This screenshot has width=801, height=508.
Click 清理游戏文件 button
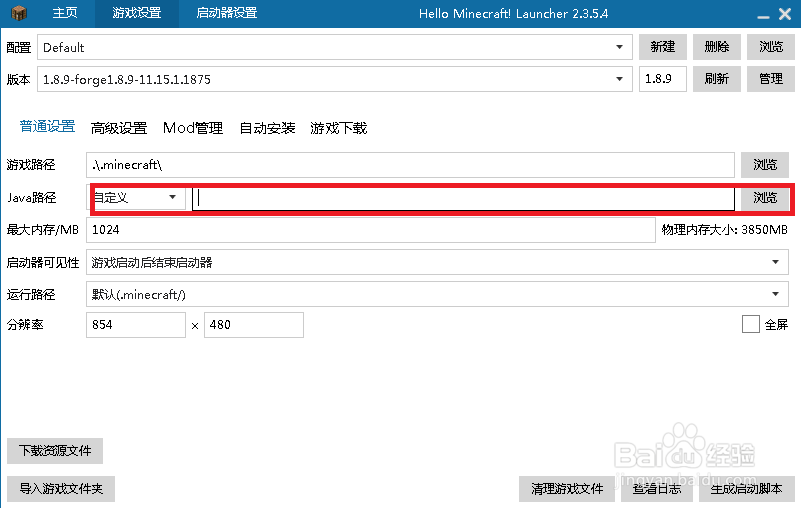567,489
